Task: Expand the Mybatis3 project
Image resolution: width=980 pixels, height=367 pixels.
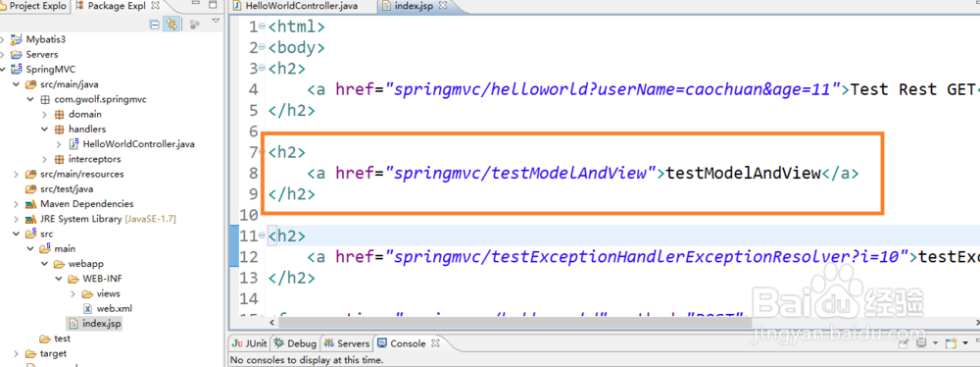Action: pos(3,39)
